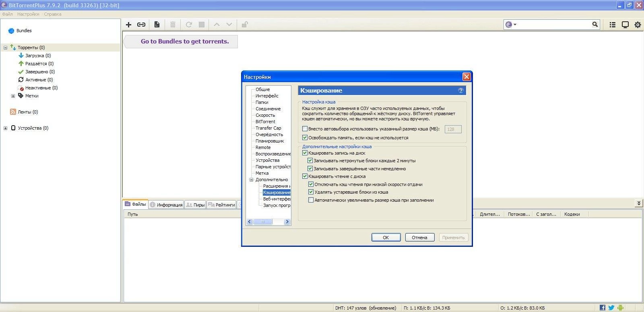The width and height of the screenshot is (644, 312).
Task: Collapse the Торренты tree node
Action: click(x=5, y=48)
